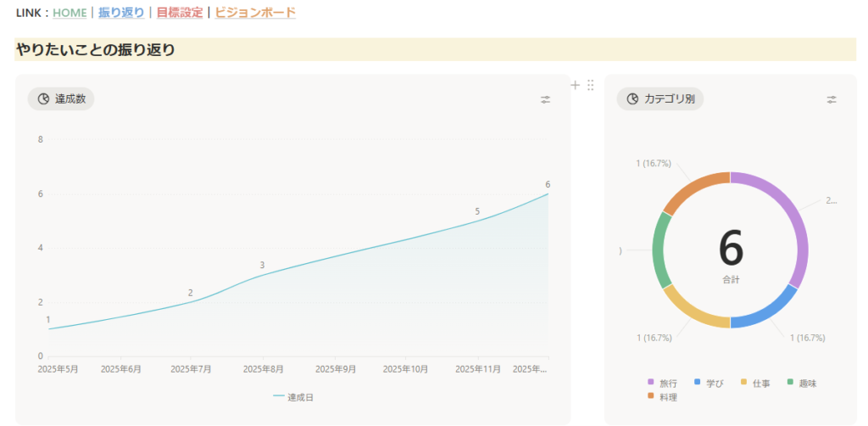Open the 目標設定 link
The width and height of the screenshot is (868, 426).
pos(180,13)
